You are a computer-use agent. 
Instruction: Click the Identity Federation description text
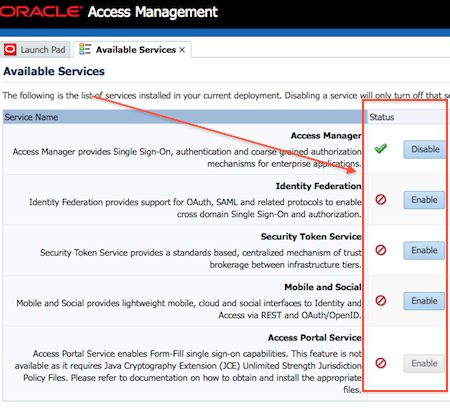(x=195, y=208)
